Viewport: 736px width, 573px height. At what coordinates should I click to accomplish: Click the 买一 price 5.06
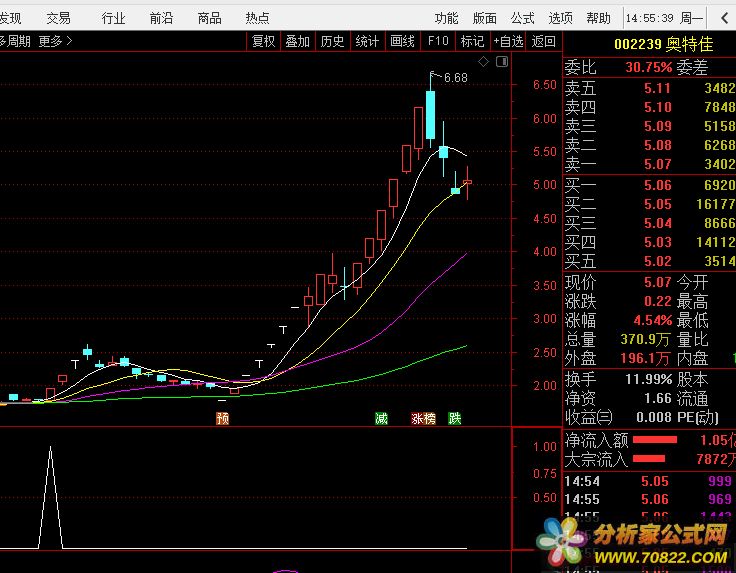point(658,185)
